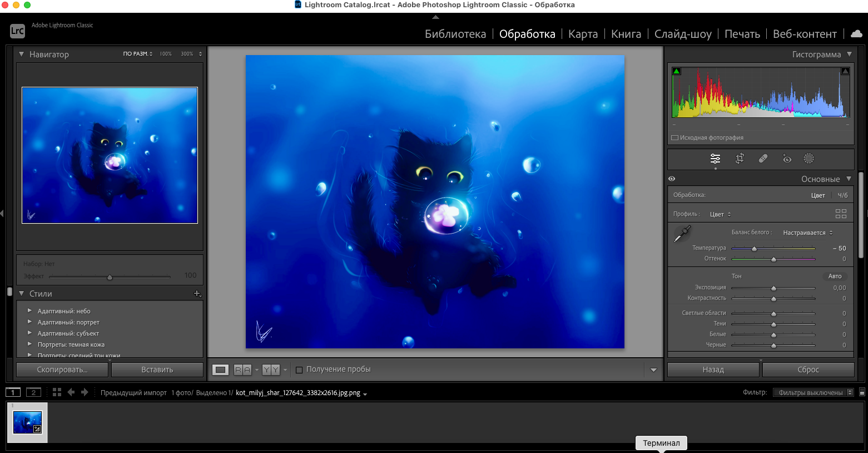Screen dimensions: 868x453
Task: Open the Masking tool
Action: point(809,159)
